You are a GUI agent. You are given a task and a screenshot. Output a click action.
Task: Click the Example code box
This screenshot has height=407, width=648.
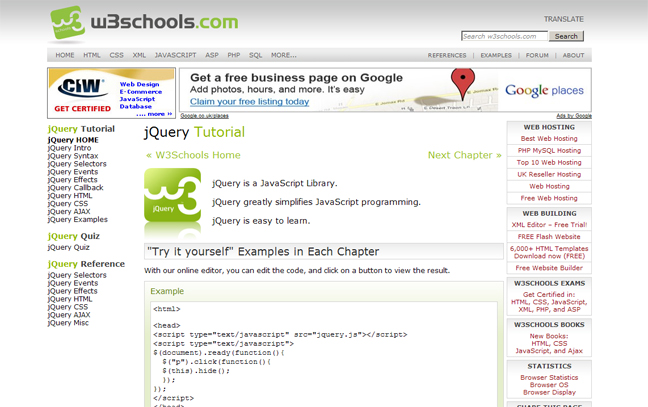[x=324, y=354]
